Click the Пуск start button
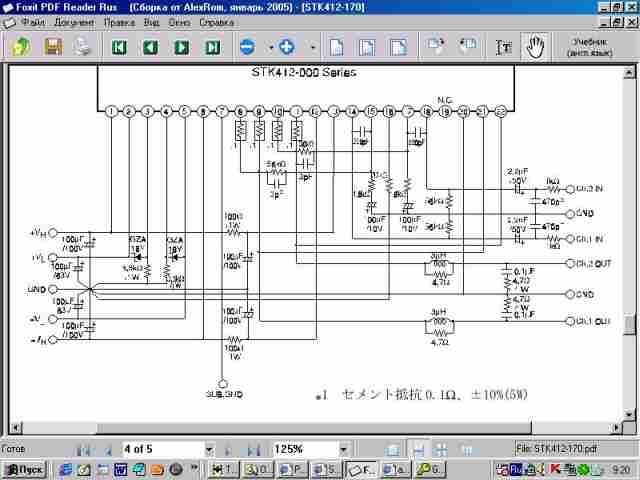This screenshot has width=640, height=480. click(x=25, y=469)
